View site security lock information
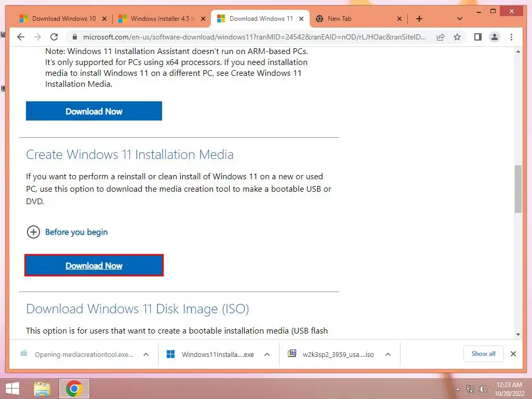Image resolution: width=532 pixels, height=399 pixels. click(x=75, y=37)
